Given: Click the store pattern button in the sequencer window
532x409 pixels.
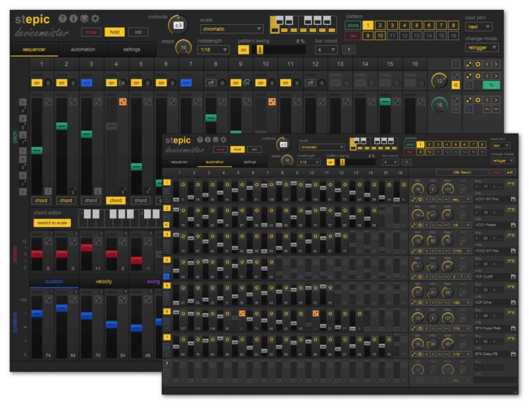Looking at the screenshot, I should pos(353,25).
